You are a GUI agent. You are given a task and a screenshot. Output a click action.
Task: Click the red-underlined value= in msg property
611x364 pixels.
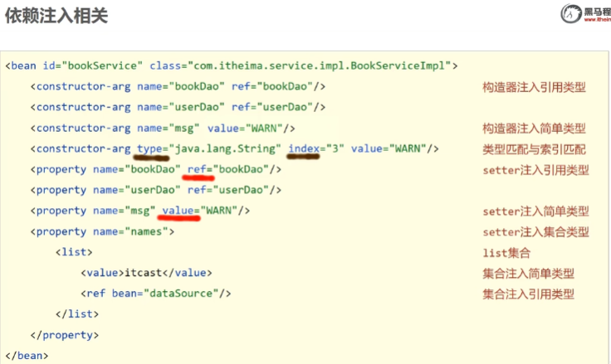(x=181, y=211)
